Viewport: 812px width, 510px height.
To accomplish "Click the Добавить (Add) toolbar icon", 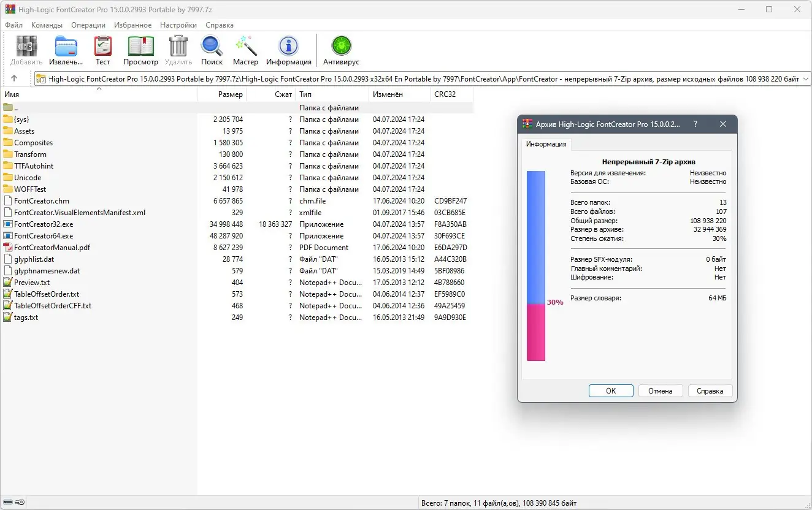I will coord(26,47).
